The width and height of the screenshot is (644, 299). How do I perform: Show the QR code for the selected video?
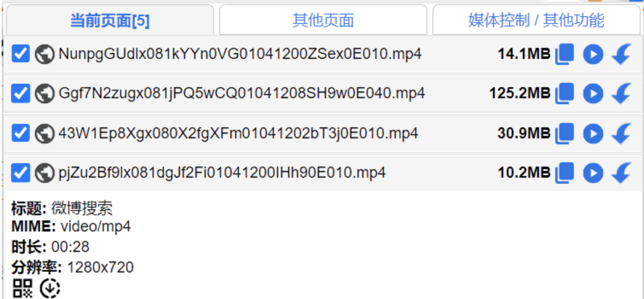click(22, 288)
